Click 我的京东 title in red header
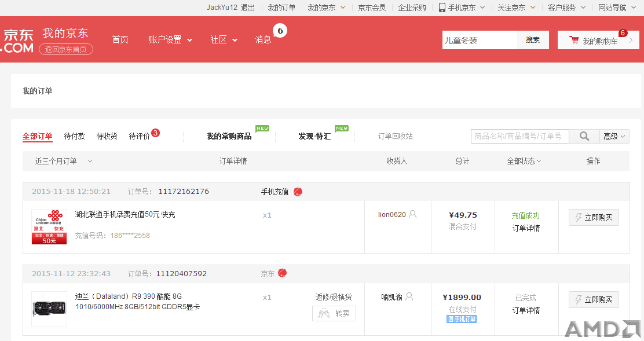Screen dimensions: 644x341 (65, 33)
